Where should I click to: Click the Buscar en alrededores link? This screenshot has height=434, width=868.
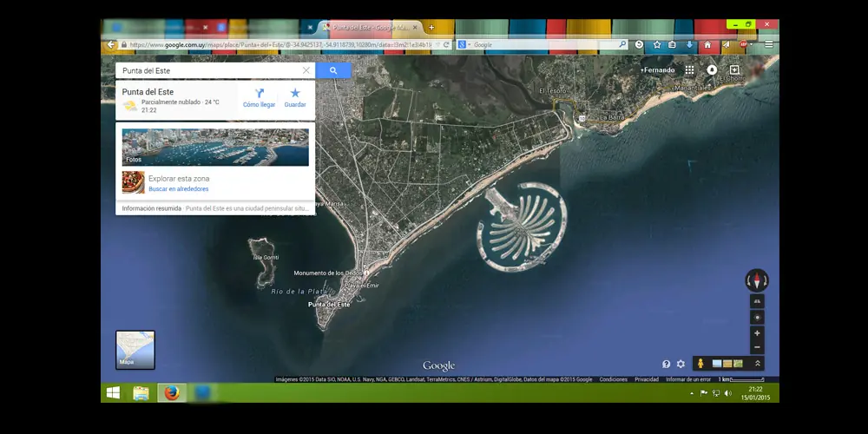tap(178, 188)
